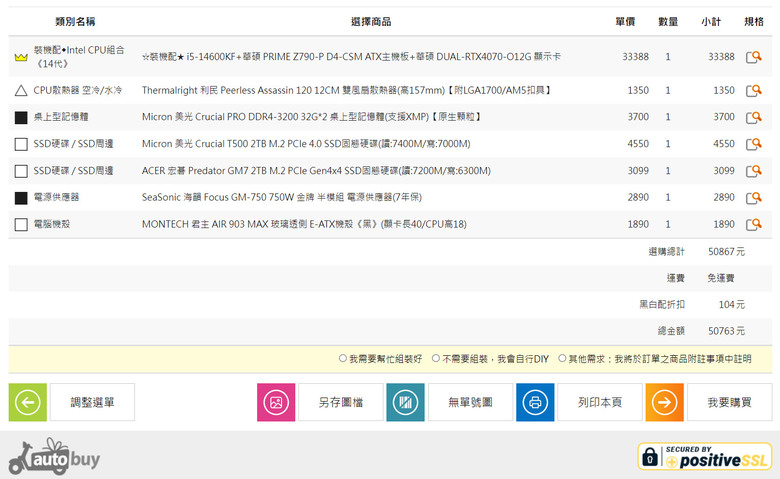This screenshot has width=780, height=479.
Task: Click the SeaSonic Focus GM-750 product name
Action: click(x=282, y=197)
